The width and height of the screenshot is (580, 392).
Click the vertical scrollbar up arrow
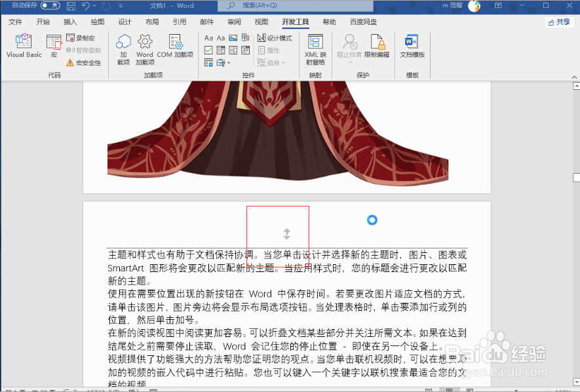pyautogui.click(x=576, y=86)
